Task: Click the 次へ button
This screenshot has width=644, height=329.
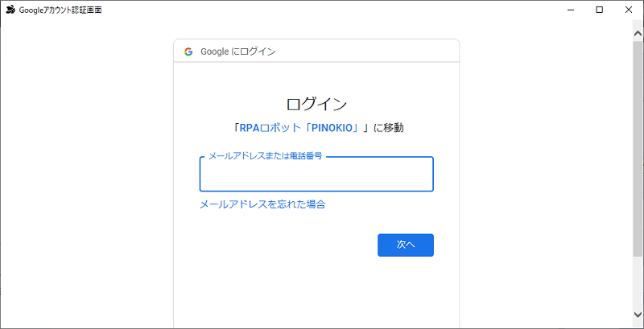Action: [x=406, y=245]
